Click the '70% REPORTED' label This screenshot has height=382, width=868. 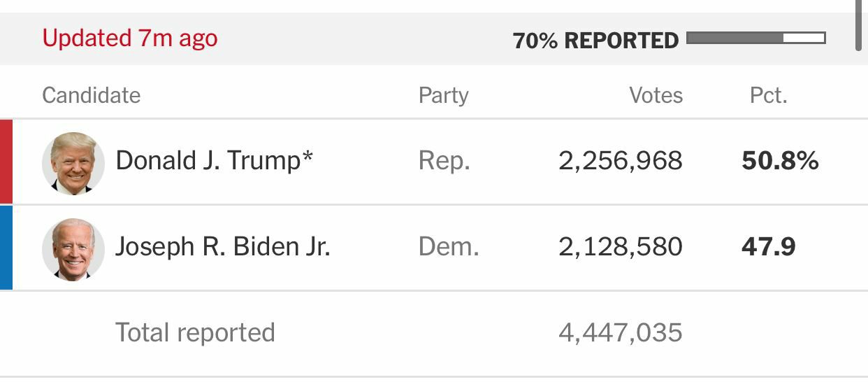coord(595,41)
